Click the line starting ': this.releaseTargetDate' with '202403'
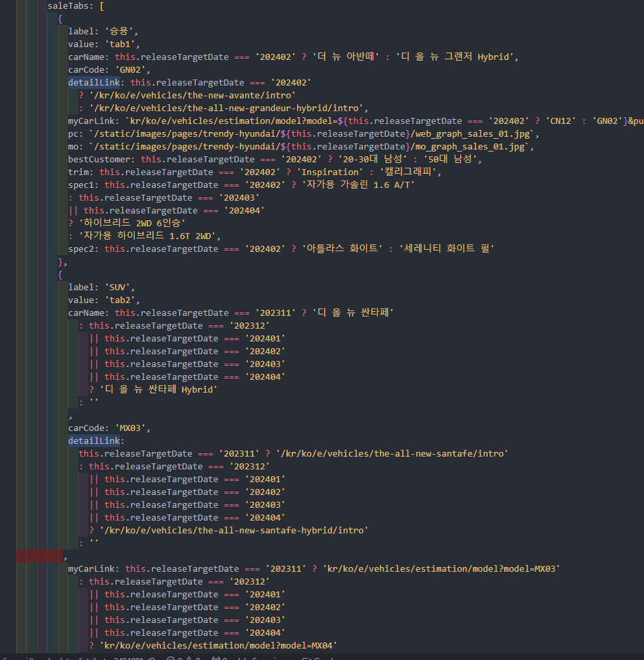This screenshot has height=660, width=644. (x=164, y=198)
